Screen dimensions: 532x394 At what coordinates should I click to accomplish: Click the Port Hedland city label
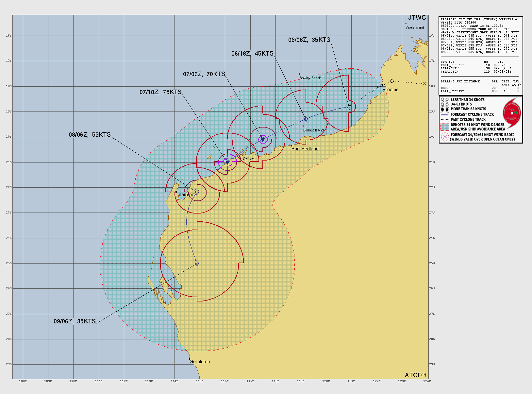305,149
